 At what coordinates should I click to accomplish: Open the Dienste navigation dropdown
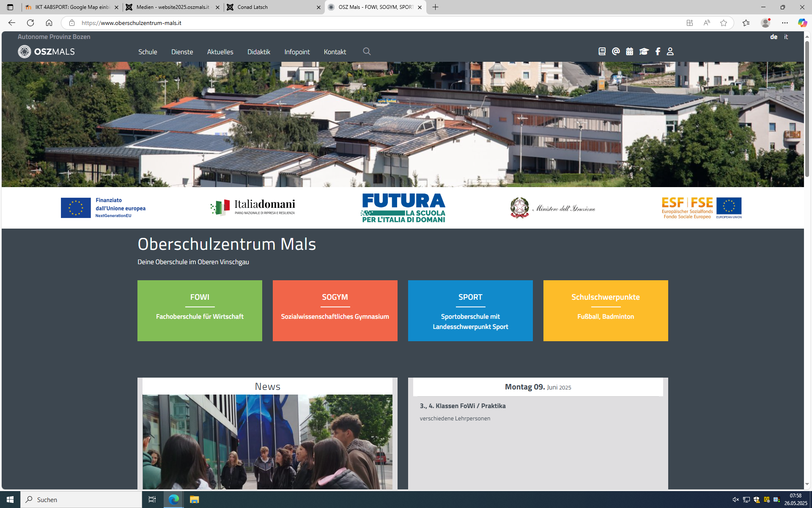tap(182, 52)
